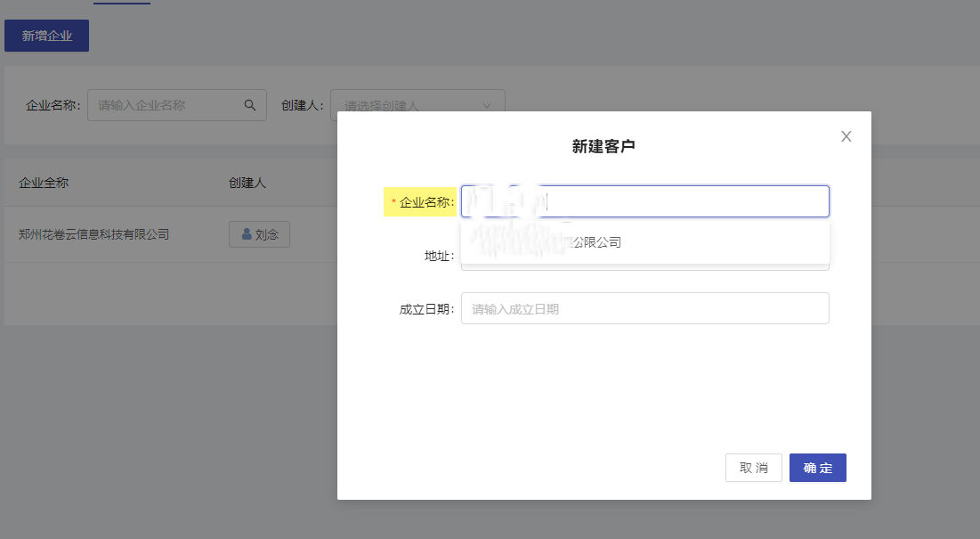Click the 郑州花卷云信息科技有限公司 row text
980x539 pixels.
[93, 234]
